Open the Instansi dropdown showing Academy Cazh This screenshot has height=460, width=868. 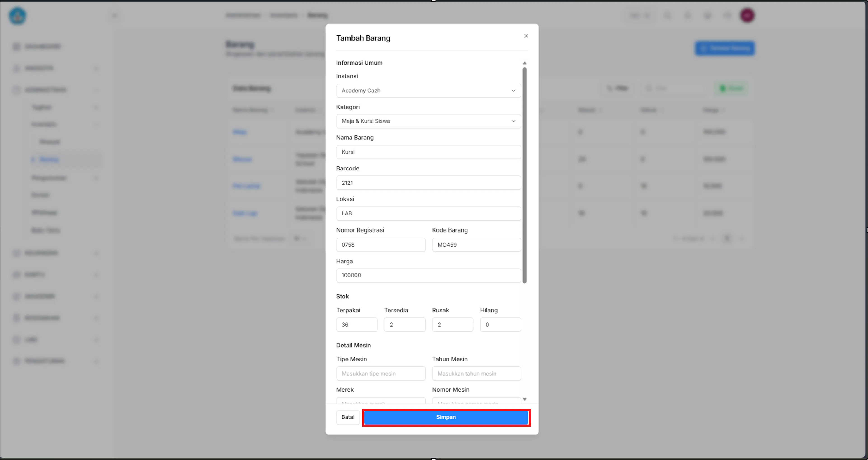(x=428, y=91)
